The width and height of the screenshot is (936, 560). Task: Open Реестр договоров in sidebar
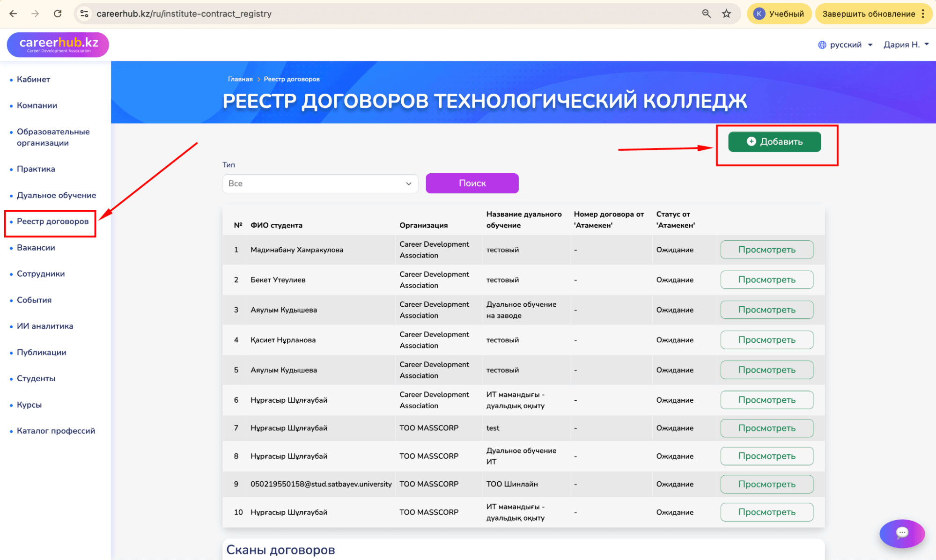(x=52, y=221)
